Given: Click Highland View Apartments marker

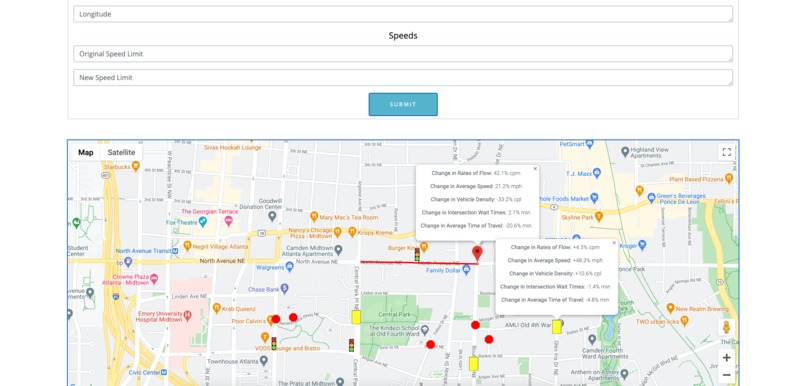Looking at the screenshot, I should point(625,152).
